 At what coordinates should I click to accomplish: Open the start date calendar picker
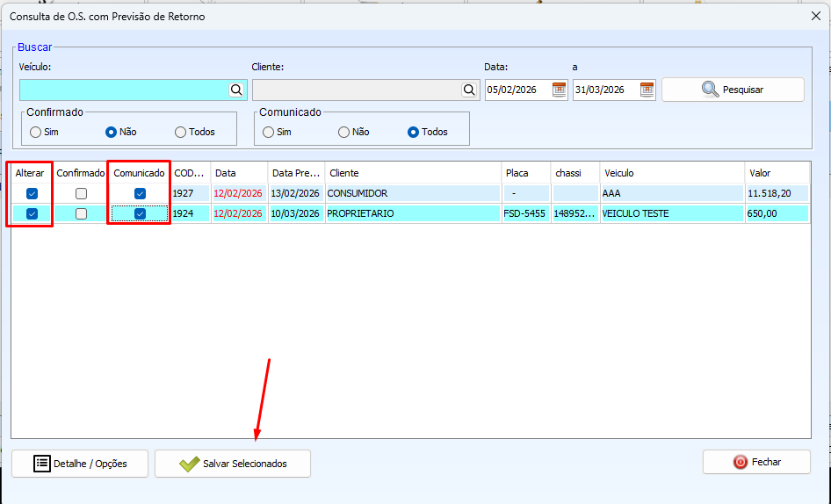click(x=559, y=90)
